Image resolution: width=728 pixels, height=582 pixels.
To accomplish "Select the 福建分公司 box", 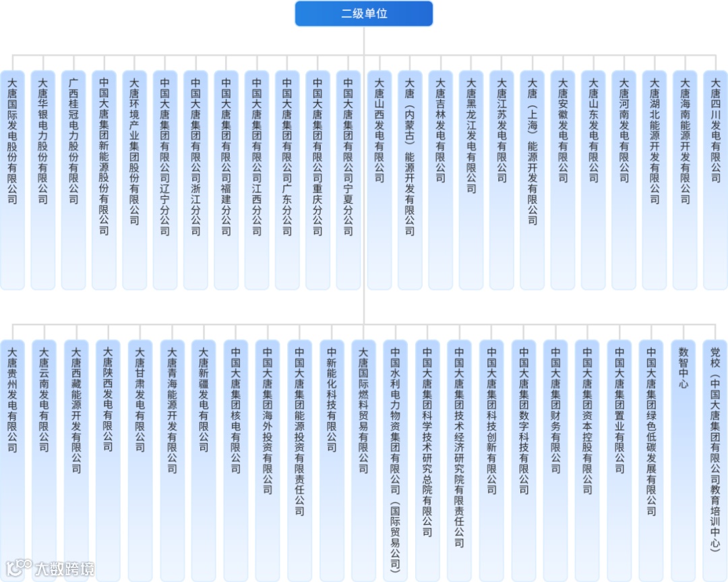I will 226,180.
